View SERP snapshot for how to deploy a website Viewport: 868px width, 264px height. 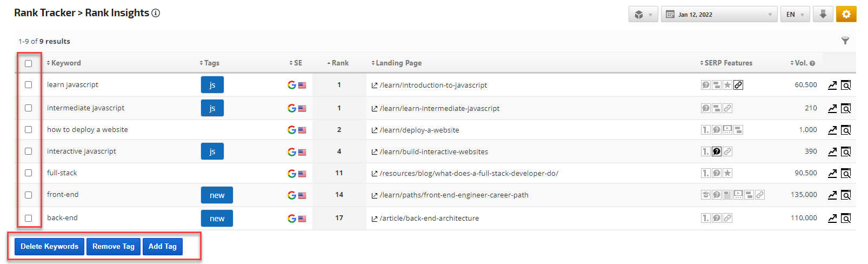846,130
